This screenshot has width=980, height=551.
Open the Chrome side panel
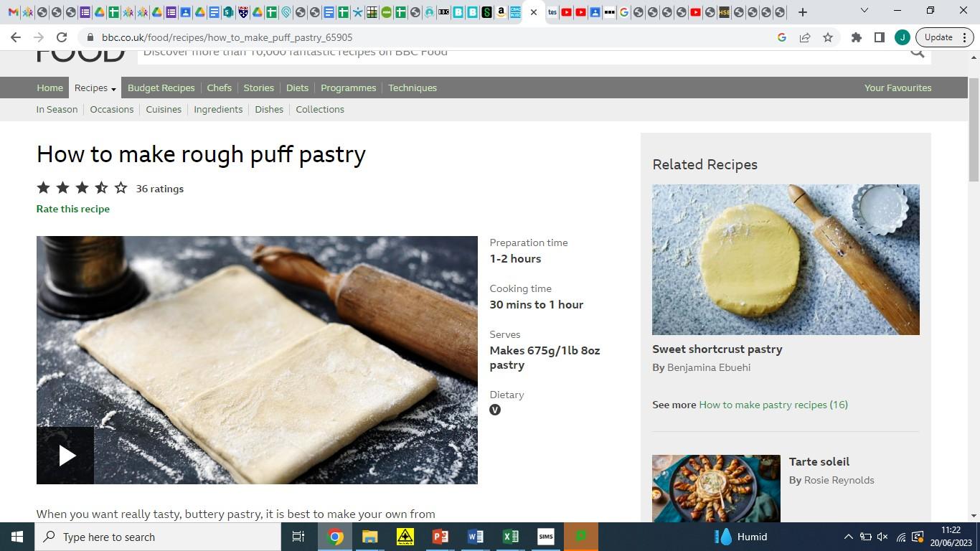880,37
